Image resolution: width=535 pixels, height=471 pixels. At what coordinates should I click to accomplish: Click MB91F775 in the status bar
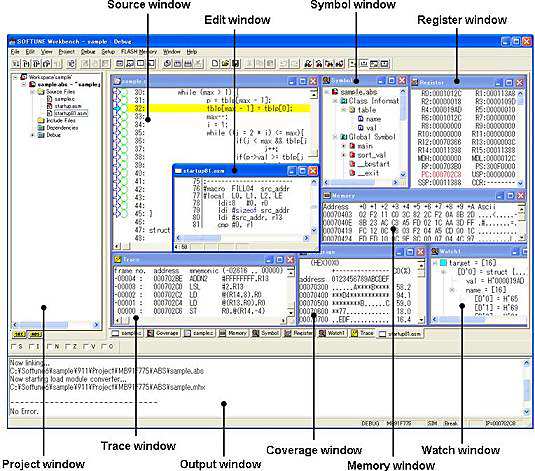coord(399,423)
